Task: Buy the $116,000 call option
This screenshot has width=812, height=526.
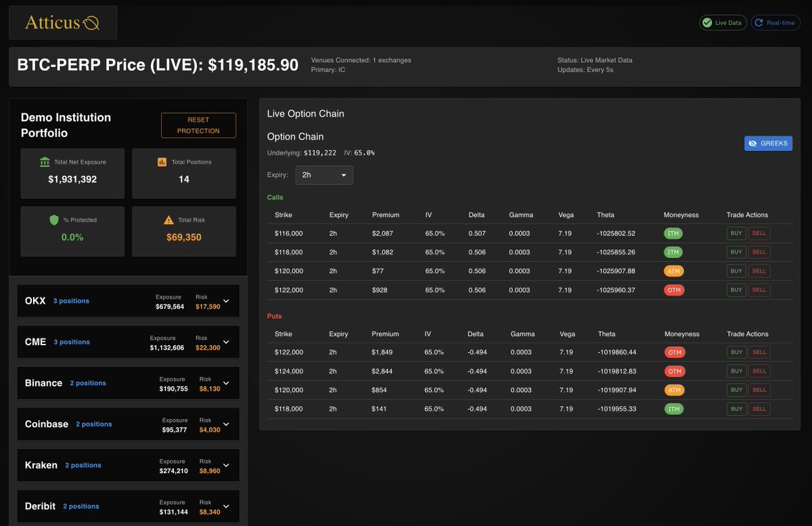Action: (736, 233)
